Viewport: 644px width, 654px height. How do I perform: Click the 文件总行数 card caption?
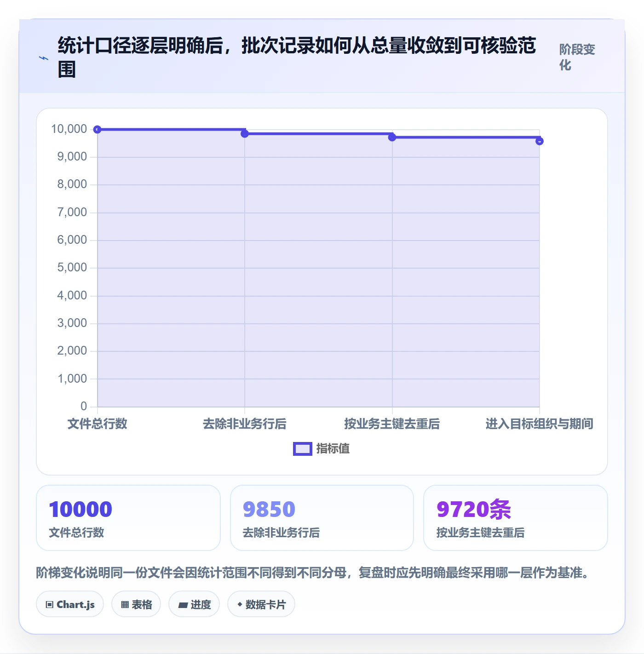[x=76, y=533]
